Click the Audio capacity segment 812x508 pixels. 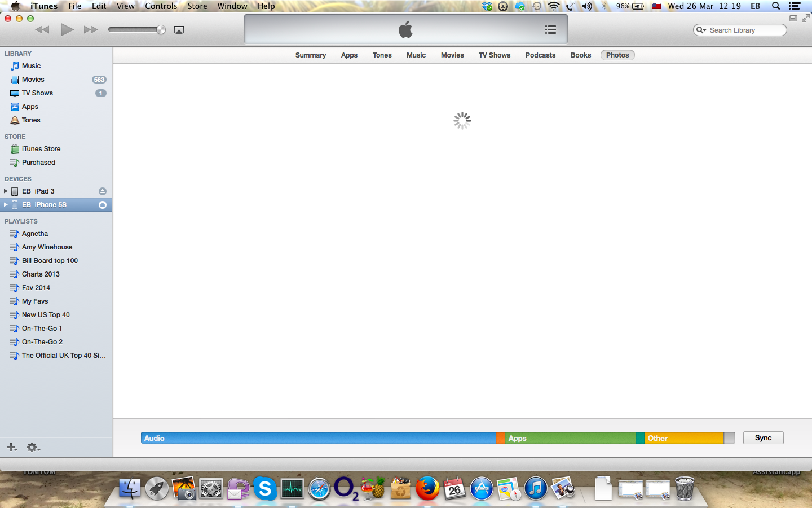(318, 438)
